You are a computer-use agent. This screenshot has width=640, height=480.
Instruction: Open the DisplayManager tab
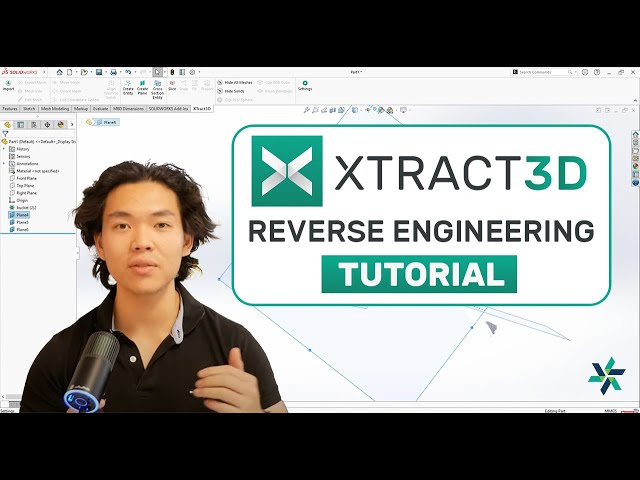60,124
